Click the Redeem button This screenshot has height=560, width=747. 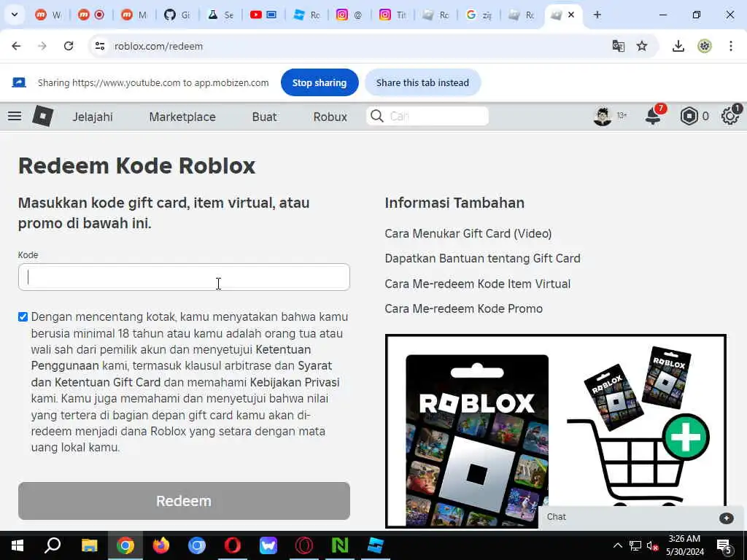point(184,501)
